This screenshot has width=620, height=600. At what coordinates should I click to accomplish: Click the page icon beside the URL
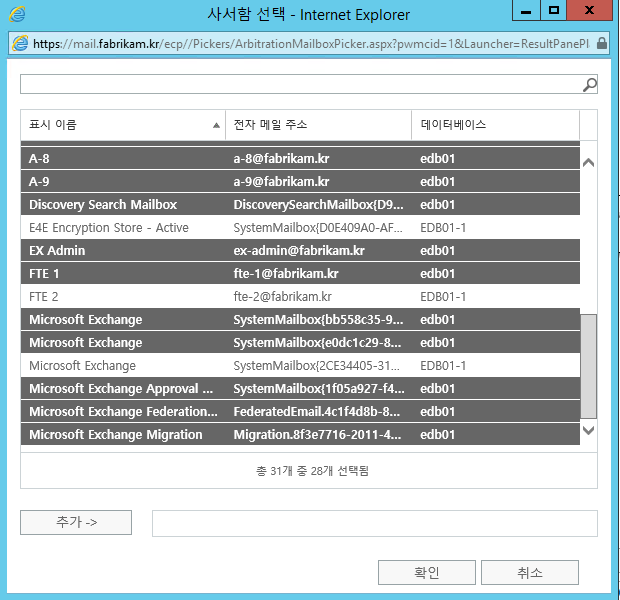(20, 43)
